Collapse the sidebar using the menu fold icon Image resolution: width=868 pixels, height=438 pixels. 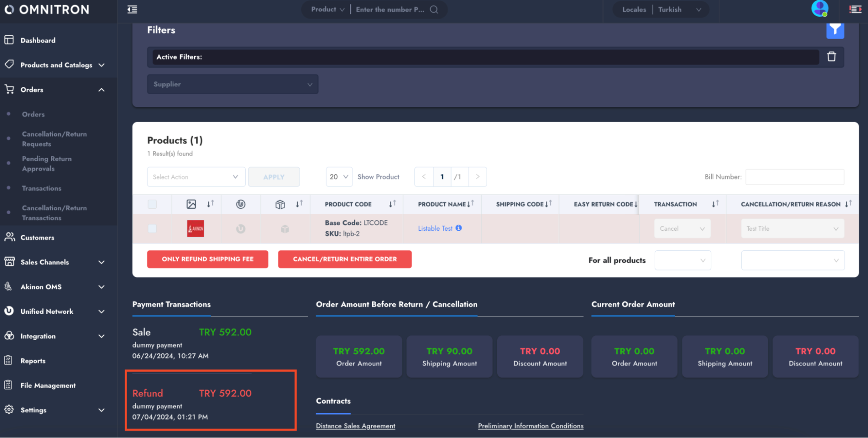132,10
